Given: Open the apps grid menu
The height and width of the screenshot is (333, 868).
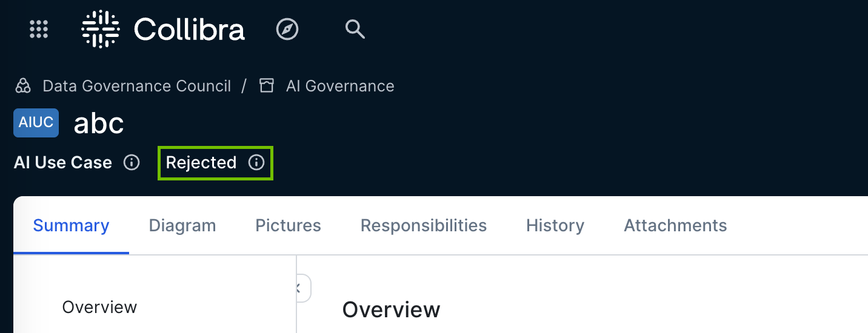Looking at the screenshot, I should click(x=39, y=29).
